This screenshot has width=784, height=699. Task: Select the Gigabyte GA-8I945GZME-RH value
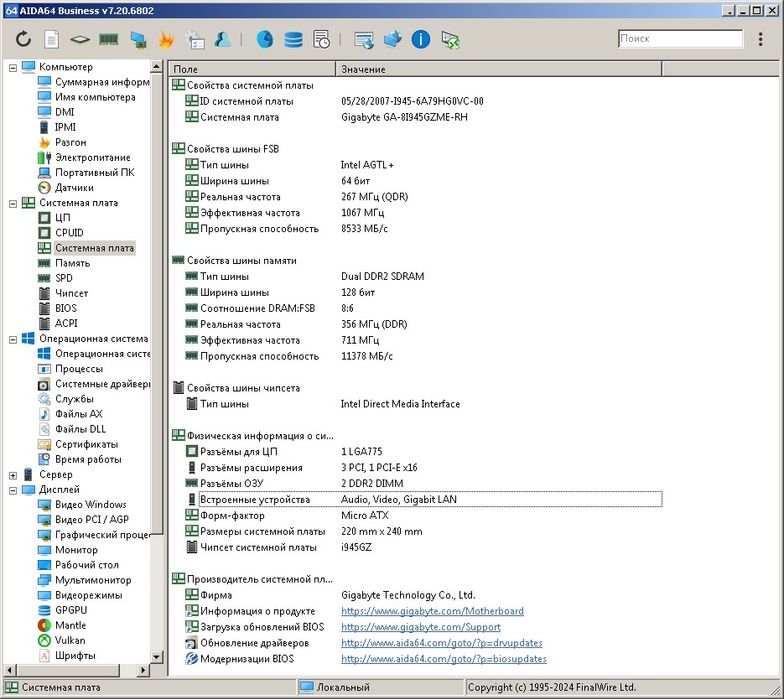pos(404,117)
